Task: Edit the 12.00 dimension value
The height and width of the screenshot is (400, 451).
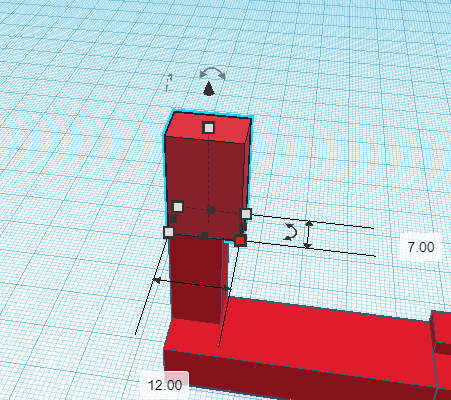Action: (165, 385)
